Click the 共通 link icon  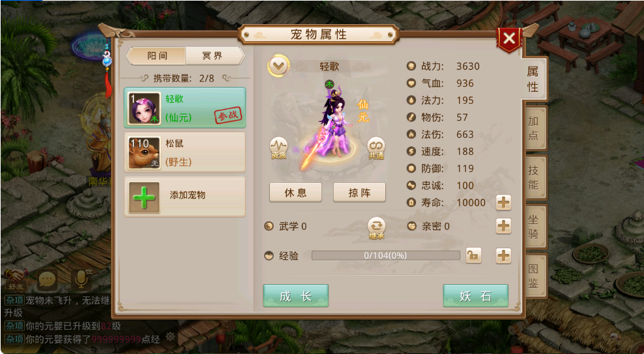pos(376,148)
